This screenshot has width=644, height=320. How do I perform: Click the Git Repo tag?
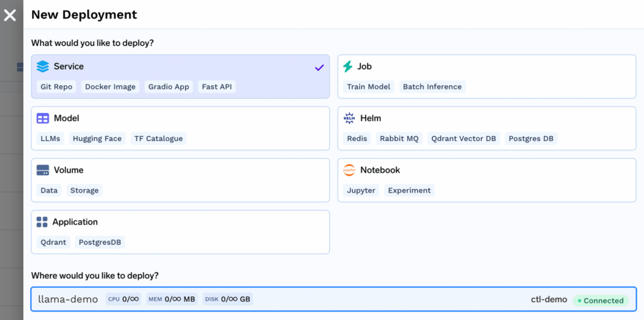pos(57,87)
